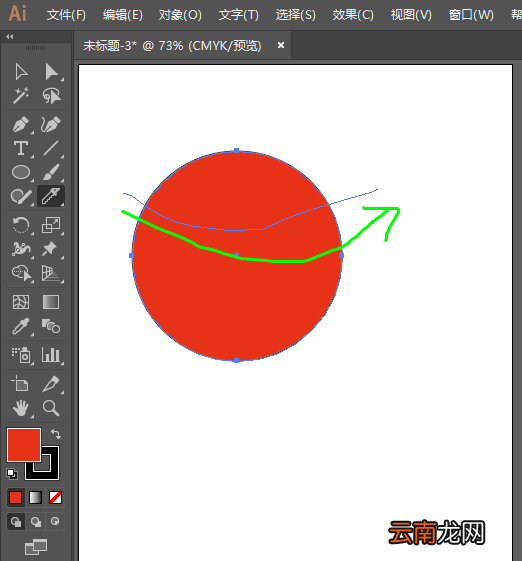Open the 文件(F) menu
The width and height of the screenshot is (522, 561).
click(x=66, y=15)
